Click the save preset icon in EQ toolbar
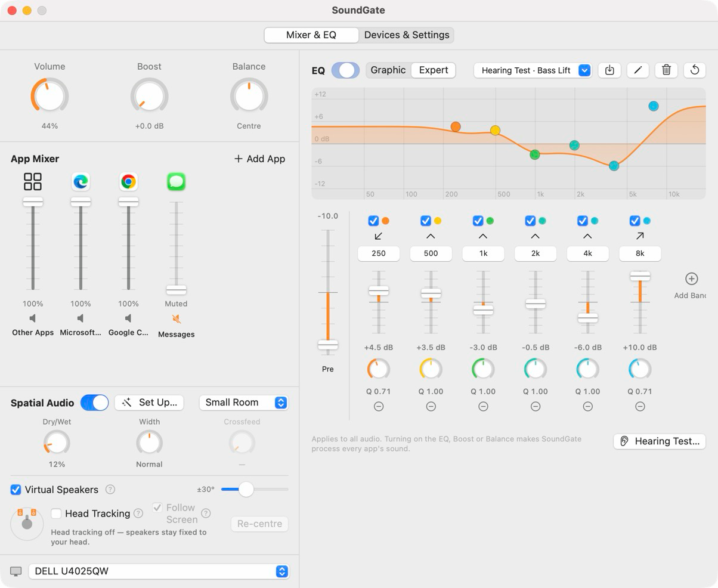Viewport: 718px width, 588px height. click(609, 70)
